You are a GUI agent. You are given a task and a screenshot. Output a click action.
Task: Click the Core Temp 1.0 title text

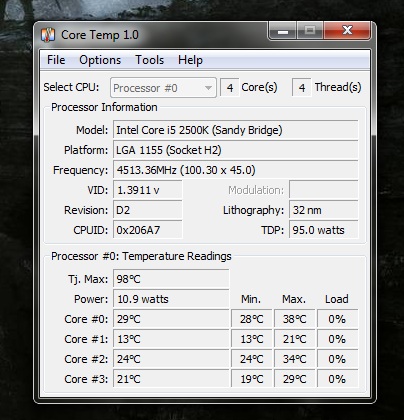(x=100, y=35)
